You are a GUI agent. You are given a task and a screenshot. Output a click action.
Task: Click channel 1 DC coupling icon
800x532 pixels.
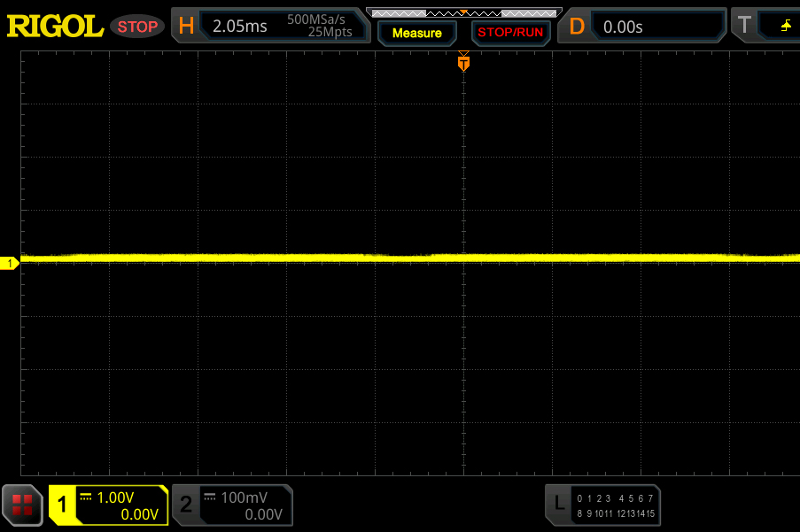point(86,497)
